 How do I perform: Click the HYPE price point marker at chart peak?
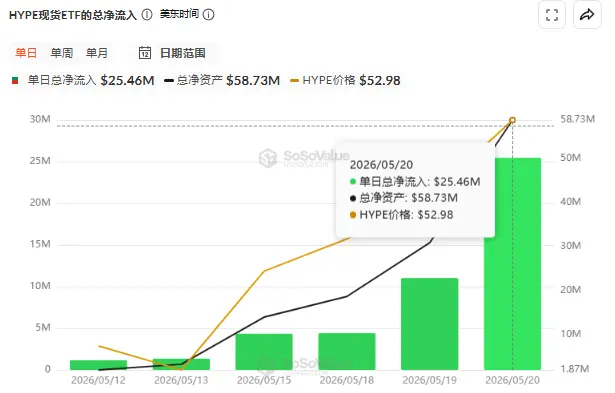512,120
